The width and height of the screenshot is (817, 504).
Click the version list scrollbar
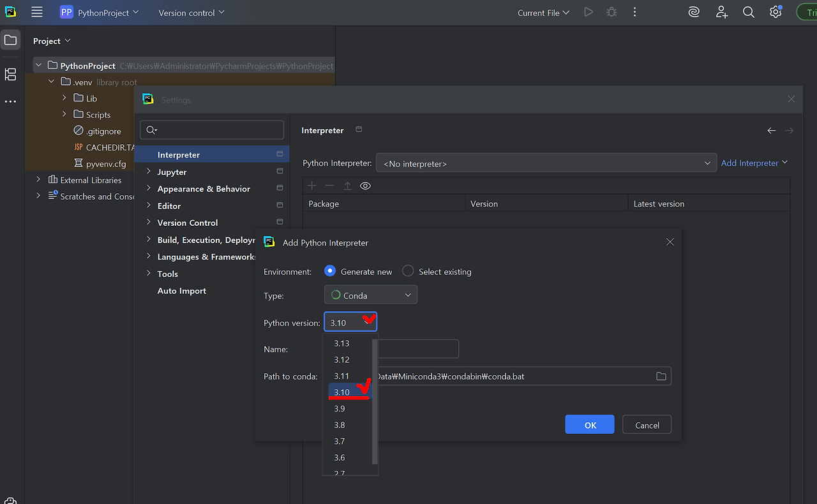click(x=375, y=401)
